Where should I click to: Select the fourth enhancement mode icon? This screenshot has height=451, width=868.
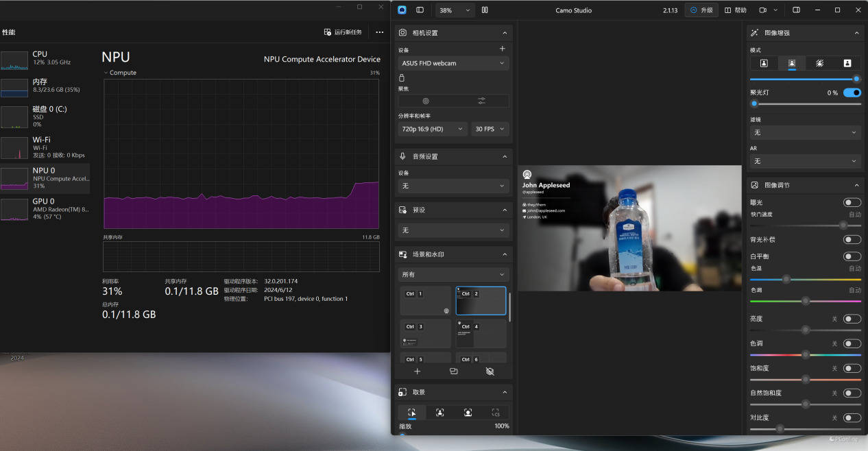pos(847,63)
